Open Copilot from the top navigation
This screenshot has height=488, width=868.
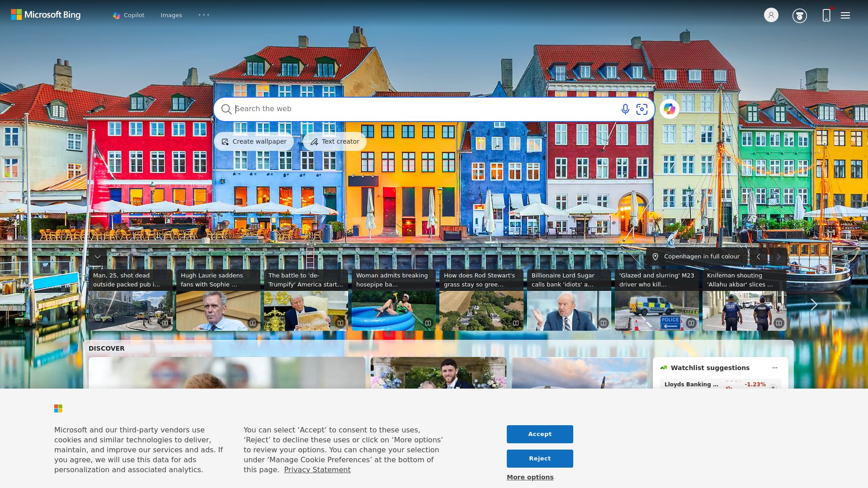tap(129, 15)
